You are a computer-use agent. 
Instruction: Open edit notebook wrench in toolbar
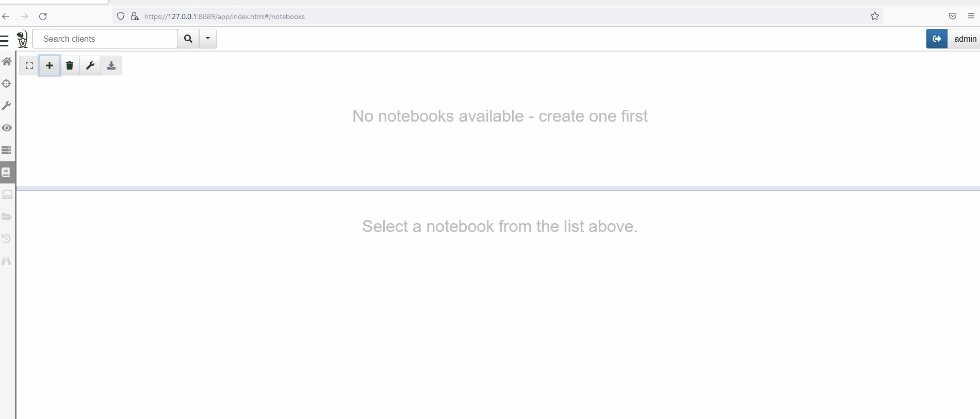(90, 65)
